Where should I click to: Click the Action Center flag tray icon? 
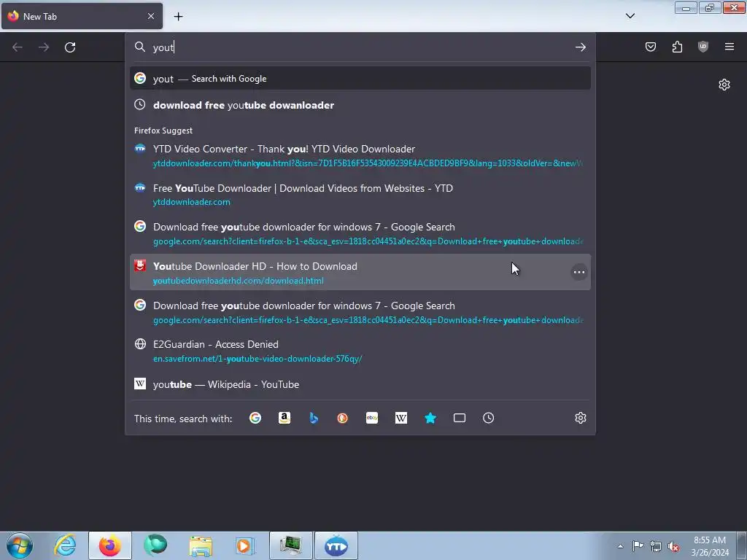coord(638,546)
